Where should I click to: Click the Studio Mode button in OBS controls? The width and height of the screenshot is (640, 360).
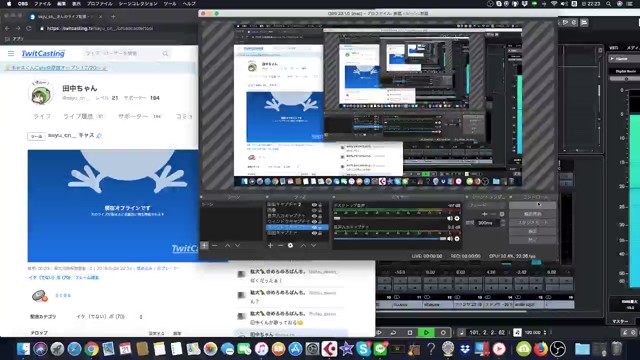[x=533, y=223]
